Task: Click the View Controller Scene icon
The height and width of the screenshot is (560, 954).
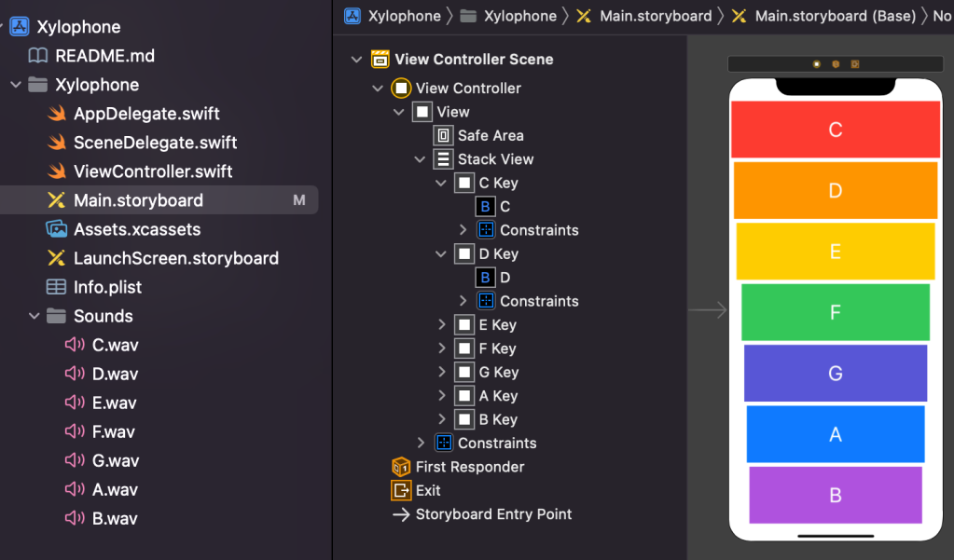Action: tap(380, 60)
